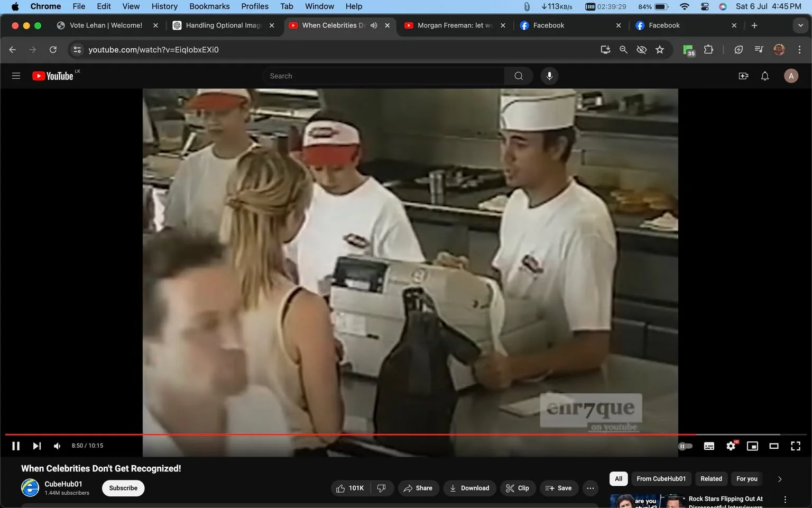
Task: Select the For you filter chip
Action: 747,479
